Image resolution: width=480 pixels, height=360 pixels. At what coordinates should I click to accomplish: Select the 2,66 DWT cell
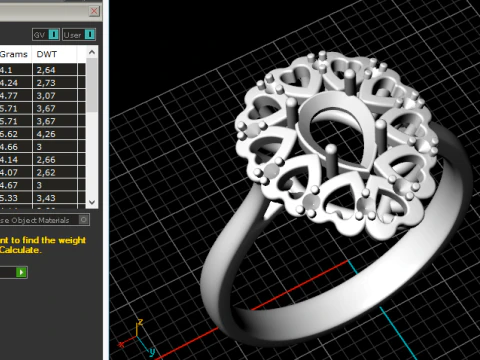click(x=55, y=159)
